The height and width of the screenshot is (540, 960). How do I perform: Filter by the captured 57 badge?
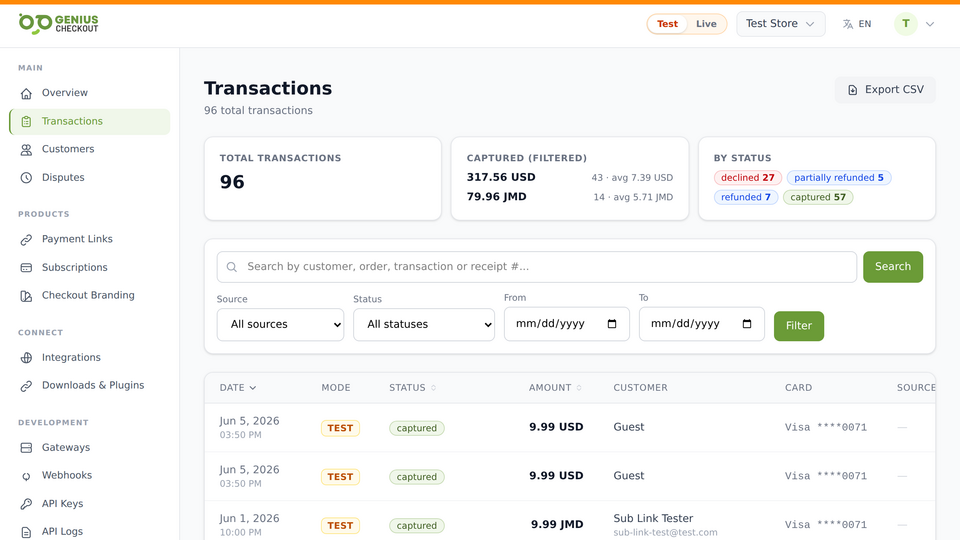(818, 197)
